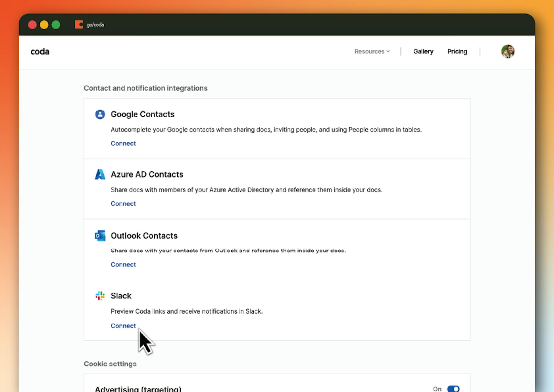Click the Google Contacts heading
554x392 pixels.
(x=143, y=114)
